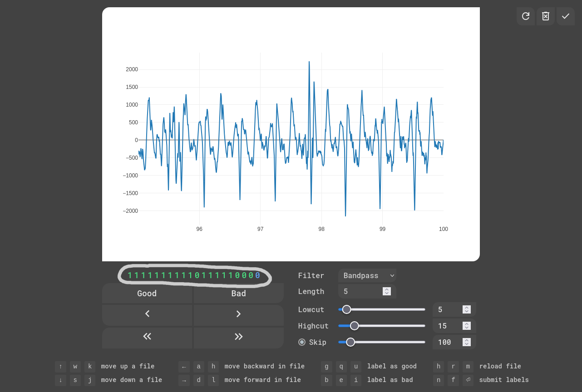The height and width of the screenshot is (392, 582).
Task: Click the Lowcut slider handle
Action: (x=346, y=309)
